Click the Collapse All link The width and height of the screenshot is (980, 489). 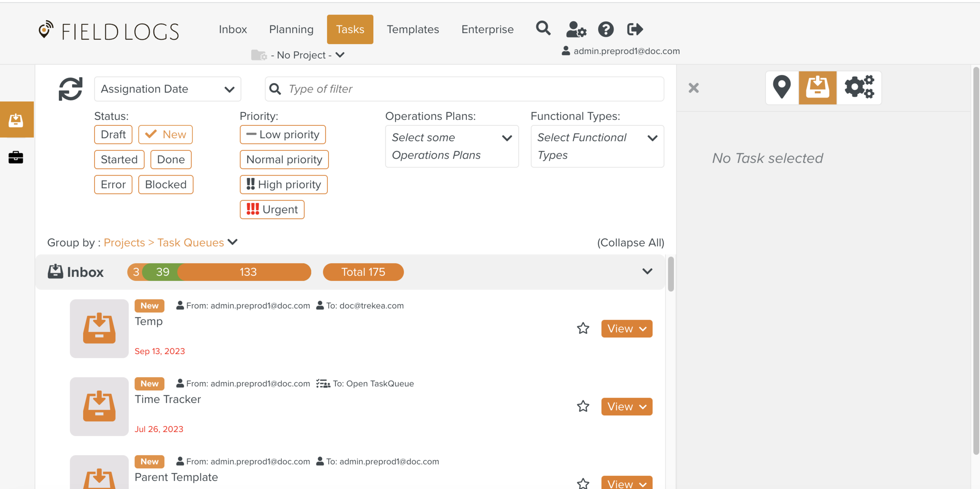pyautogui.click(x=631, y=243)
